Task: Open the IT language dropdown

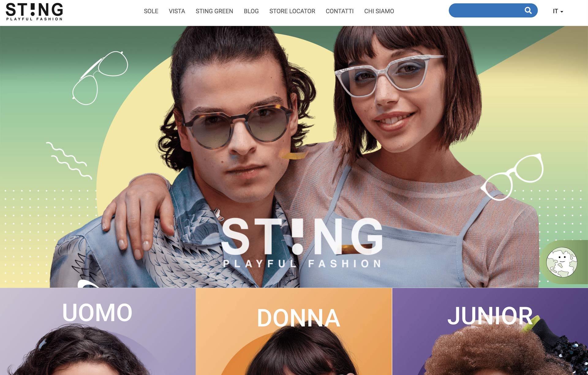Action: [x=558, y=11]
